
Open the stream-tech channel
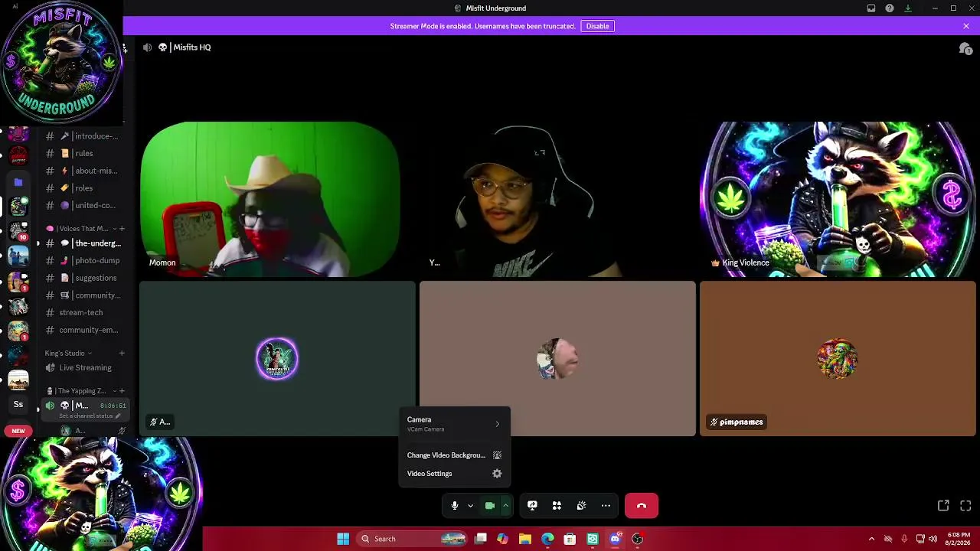tap(84, 312)
